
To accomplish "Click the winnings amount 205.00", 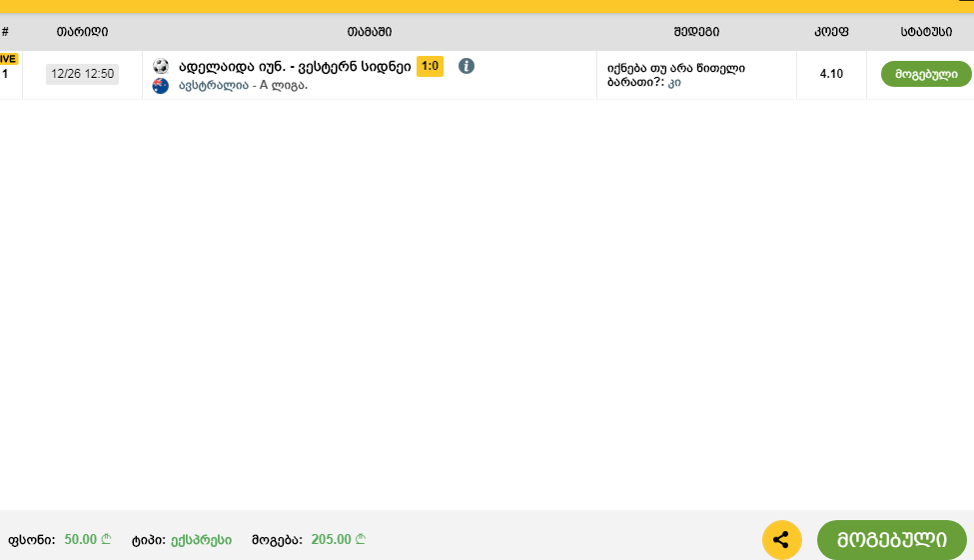I will coord(338,539).
